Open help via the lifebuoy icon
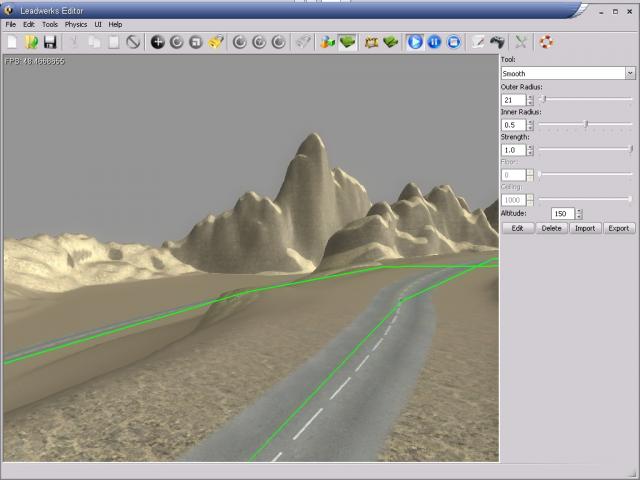 [546, 42]
